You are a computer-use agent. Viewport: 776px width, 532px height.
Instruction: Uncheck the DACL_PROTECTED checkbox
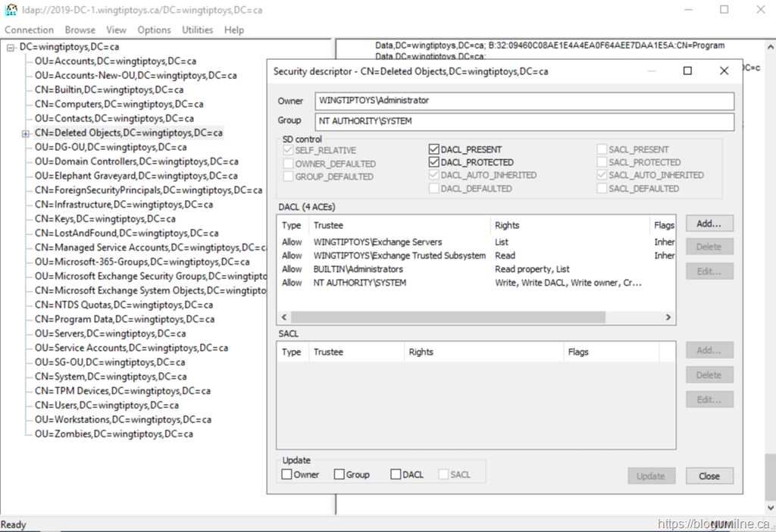(434, 162)
